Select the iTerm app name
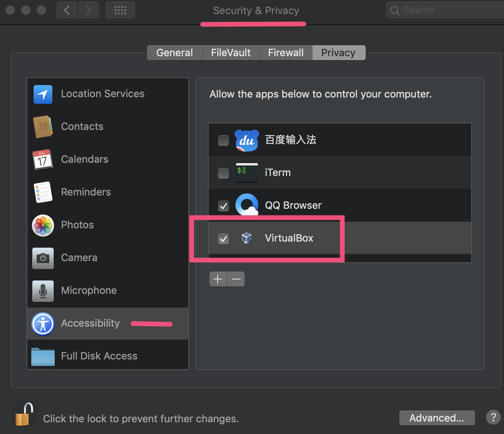 278,173
